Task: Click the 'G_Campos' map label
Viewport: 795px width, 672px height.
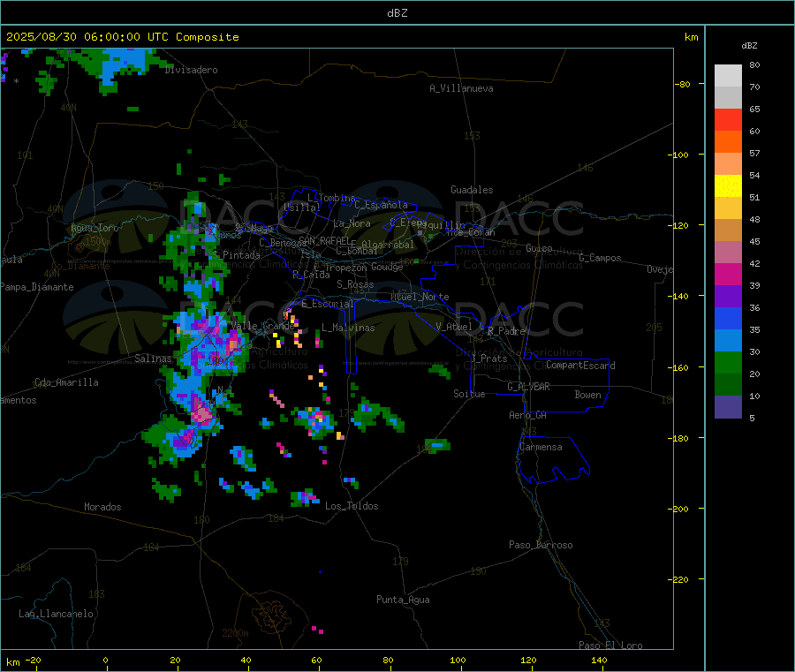Action: (600, 258)
